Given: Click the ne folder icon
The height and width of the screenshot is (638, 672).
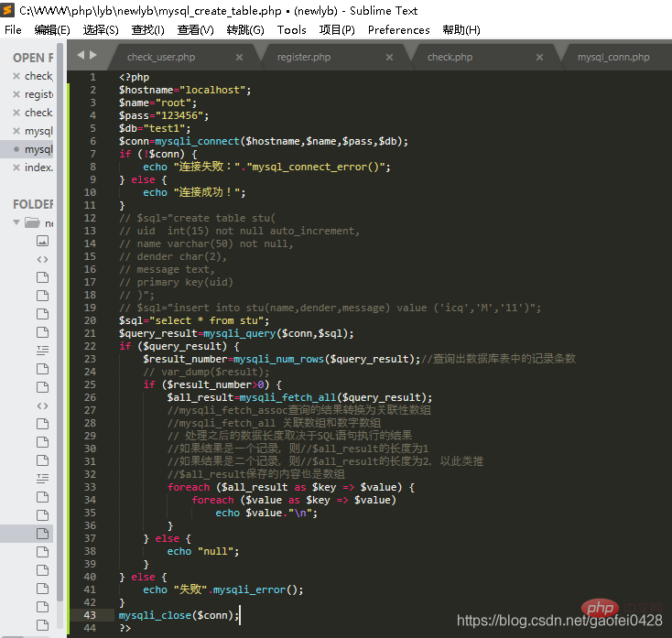Looking at the screenshot, I should tap(32, 222).
